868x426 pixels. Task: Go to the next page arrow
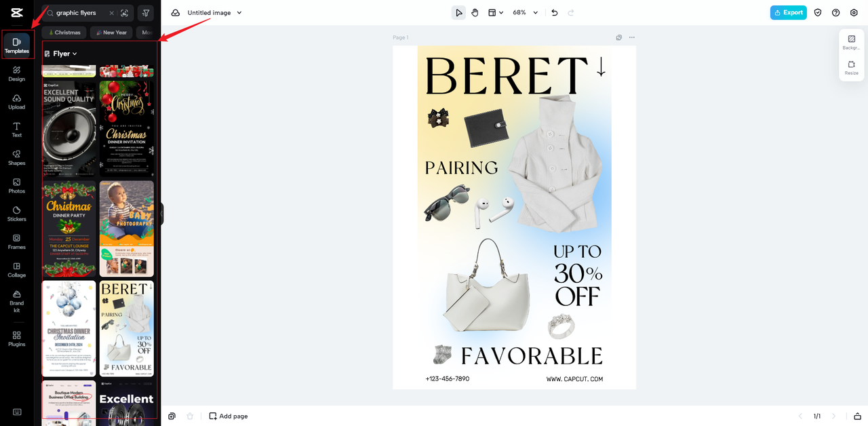(x=834, y=416)
